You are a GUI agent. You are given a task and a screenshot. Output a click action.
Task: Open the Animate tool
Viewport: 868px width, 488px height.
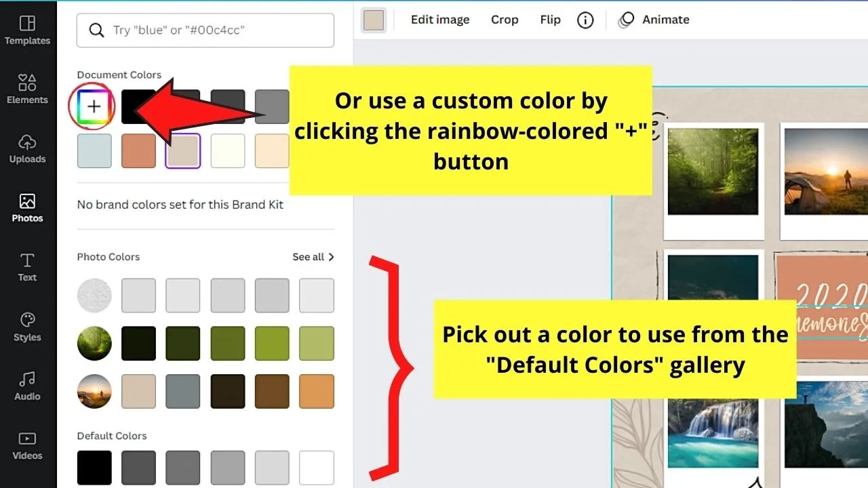[x=653, y=20]
